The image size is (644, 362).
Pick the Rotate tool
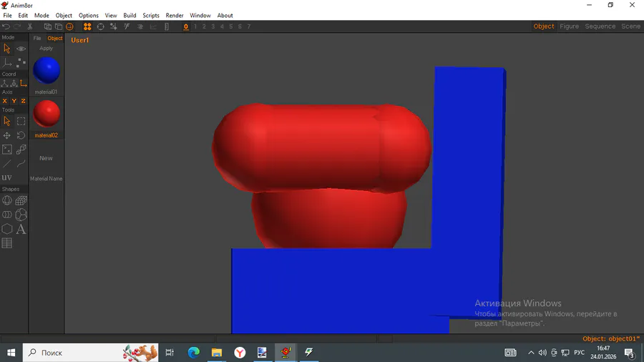(x=21, y=135)
